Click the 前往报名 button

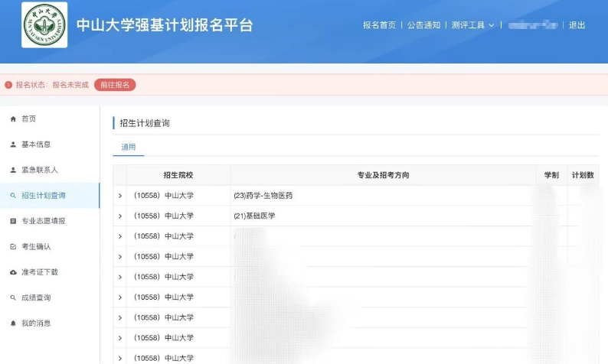[115, 85]
